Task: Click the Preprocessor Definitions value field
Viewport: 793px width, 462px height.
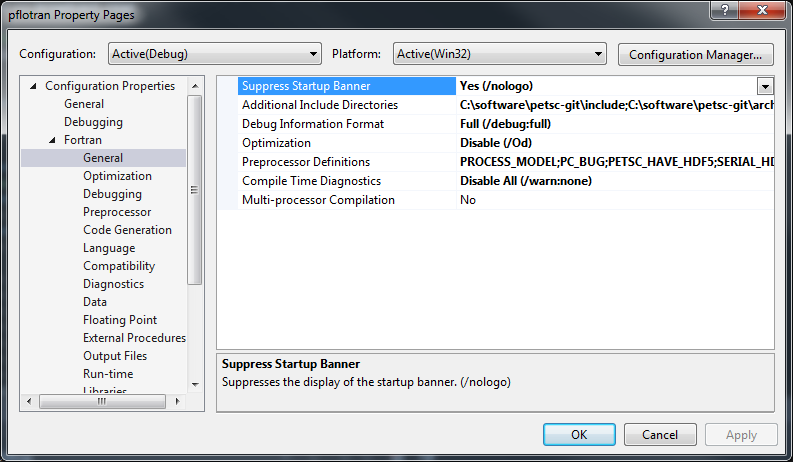Action: click(612, 162)
